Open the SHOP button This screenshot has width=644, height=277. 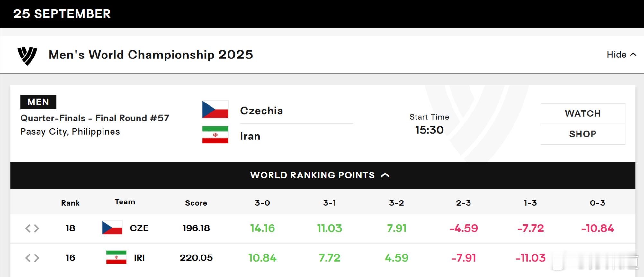coord(583,134)
